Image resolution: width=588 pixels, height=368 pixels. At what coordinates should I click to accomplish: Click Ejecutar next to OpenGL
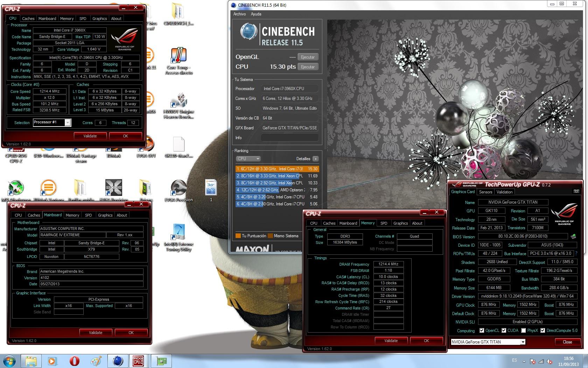point(308,57)
